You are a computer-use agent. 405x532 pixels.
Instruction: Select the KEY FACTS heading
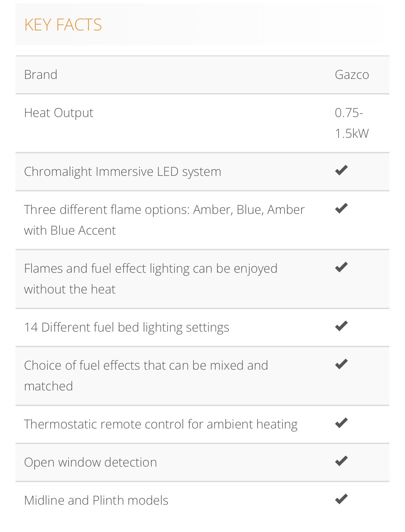pos(63,25)
